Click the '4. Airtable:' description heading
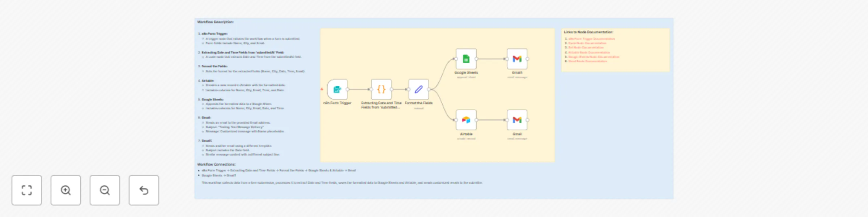 [x=206, y=81]
